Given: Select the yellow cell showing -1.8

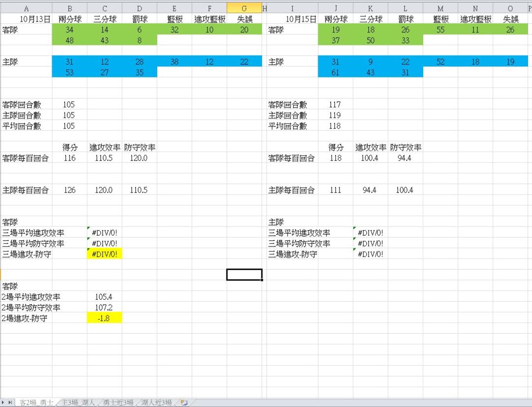Looking at the screenshot, I should [x=104, y=318].
